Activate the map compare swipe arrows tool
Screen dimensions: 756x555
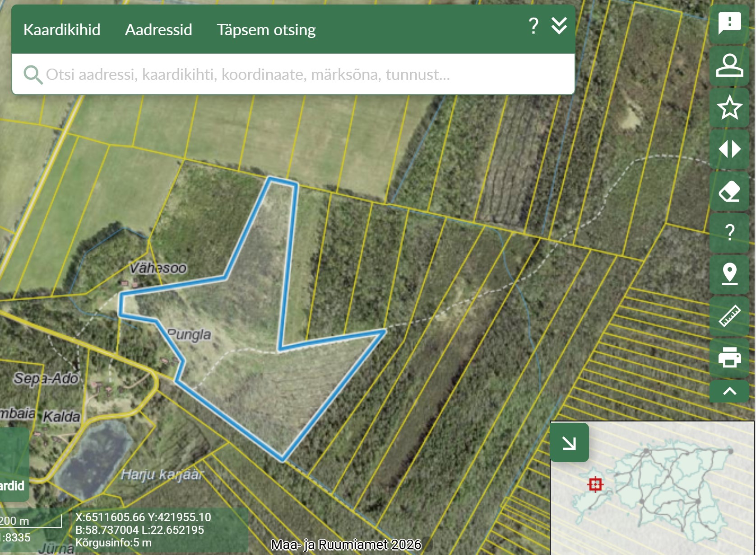(729, 149)
